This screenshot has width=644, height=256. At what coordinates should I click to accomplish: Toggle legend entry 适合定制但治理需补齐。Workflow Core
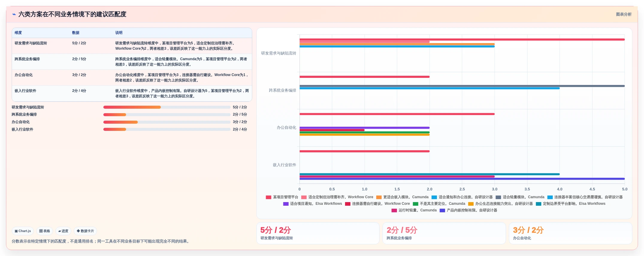[x=337, y=197]
